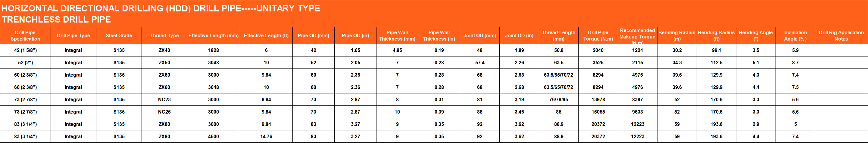Click the 14.76 effective length cell
Image resolution: width=868 pixels, height=143 pixels.
266,137
